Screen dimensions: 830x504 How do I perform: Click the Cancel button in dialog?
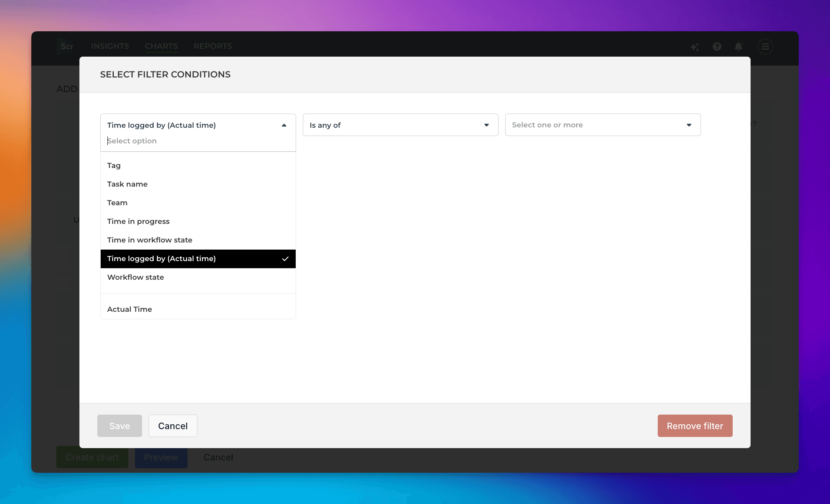click(x=173, y=426)
